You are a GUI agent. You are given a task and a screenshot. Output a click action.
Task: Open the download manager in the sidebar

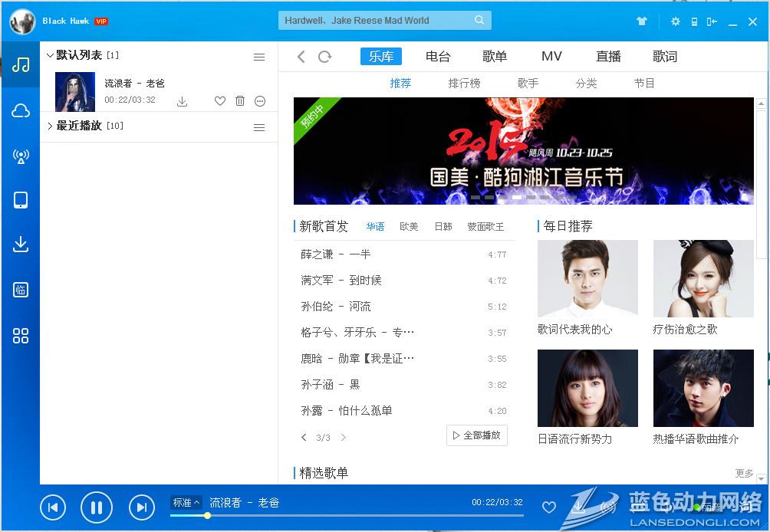click(21, 245)
